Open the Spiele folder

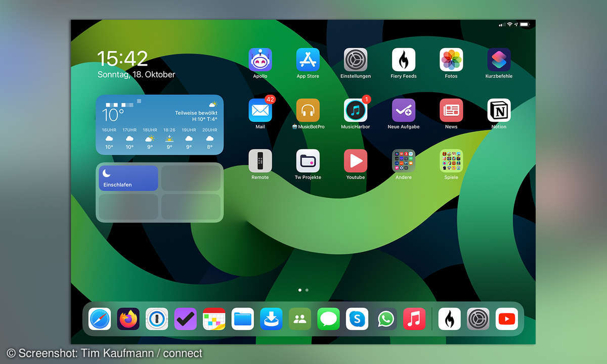[x=451, y=161]
